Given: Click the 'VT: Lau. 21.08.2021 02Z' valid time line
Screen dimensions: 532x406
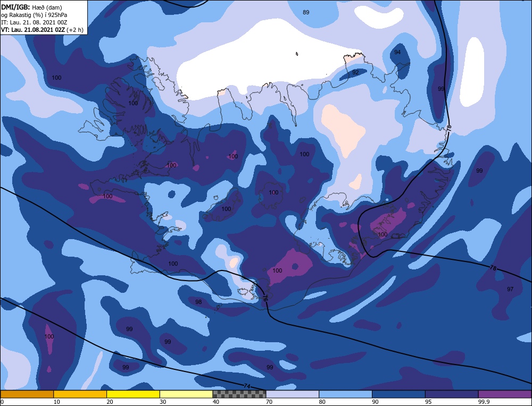Looking at the screenshot, I should tap(42, 30).
